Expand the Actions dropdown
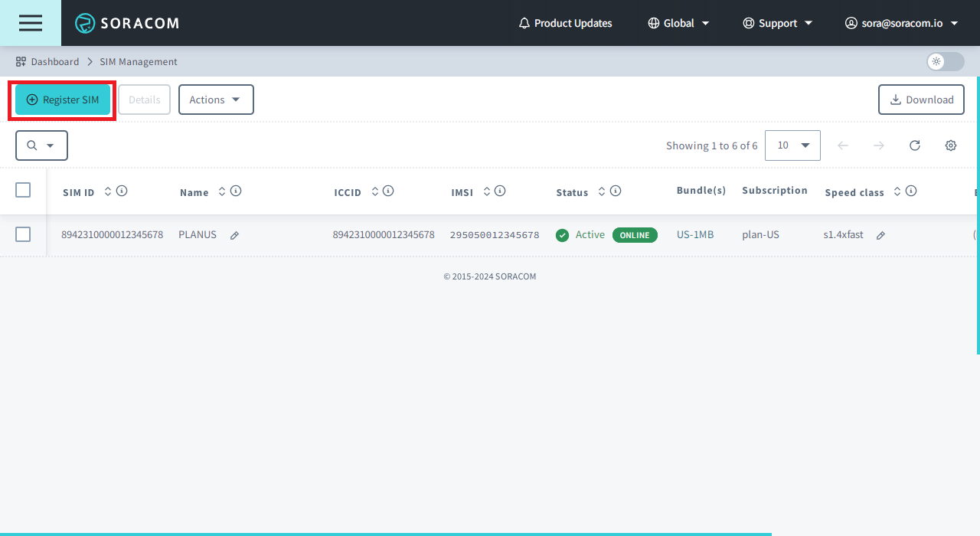The height and width of the screenshot is (536, 980). 216,100
